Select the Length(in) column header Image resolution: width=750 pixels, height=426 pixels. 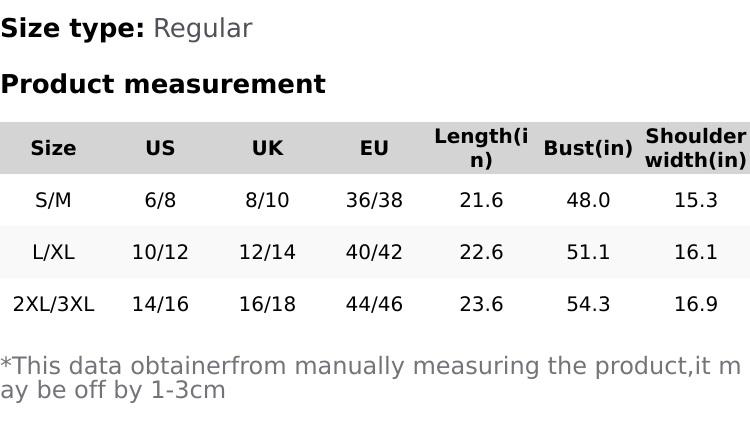tap(481, 148)
